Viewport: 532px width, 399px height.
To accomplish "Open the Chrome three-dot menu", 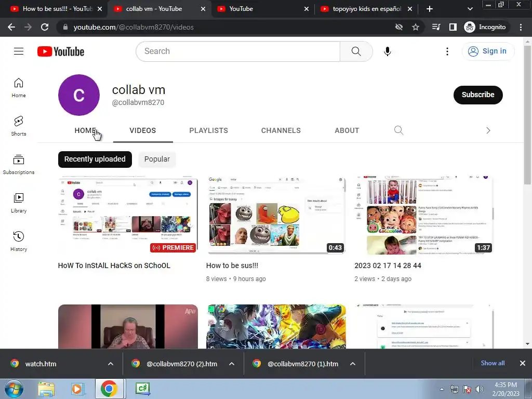I will click(521, 27).
